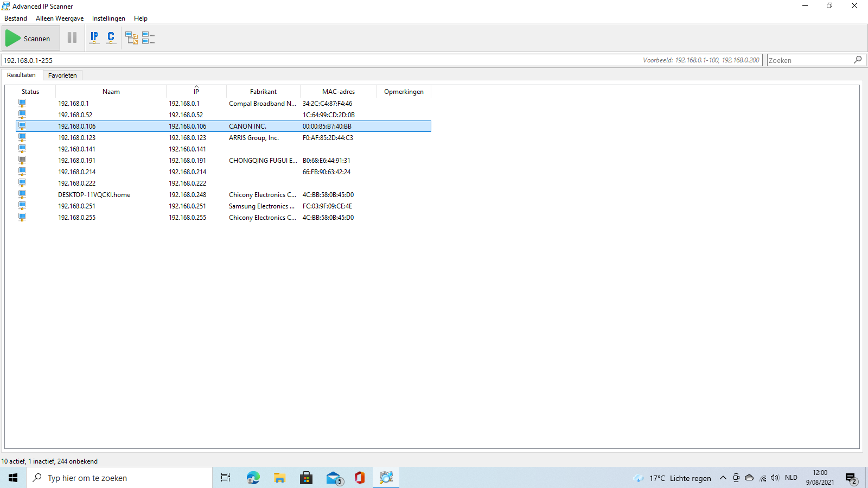The height and width of the screenshot is (488, 868).
Task: Sort by the Status column header
Action: 30,92
